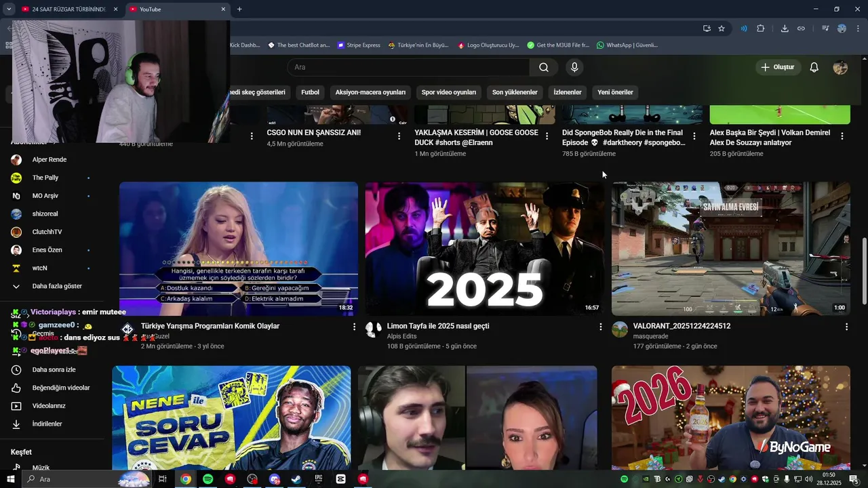The image size is (868, 488).
Task: Select the Spor video oyunları chip
Action: 449,92
